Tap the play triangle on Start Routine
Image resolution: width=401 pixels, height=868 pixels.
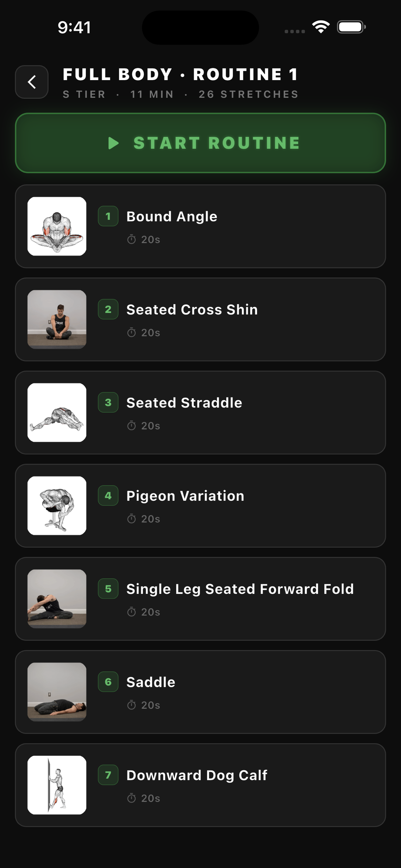114,143
